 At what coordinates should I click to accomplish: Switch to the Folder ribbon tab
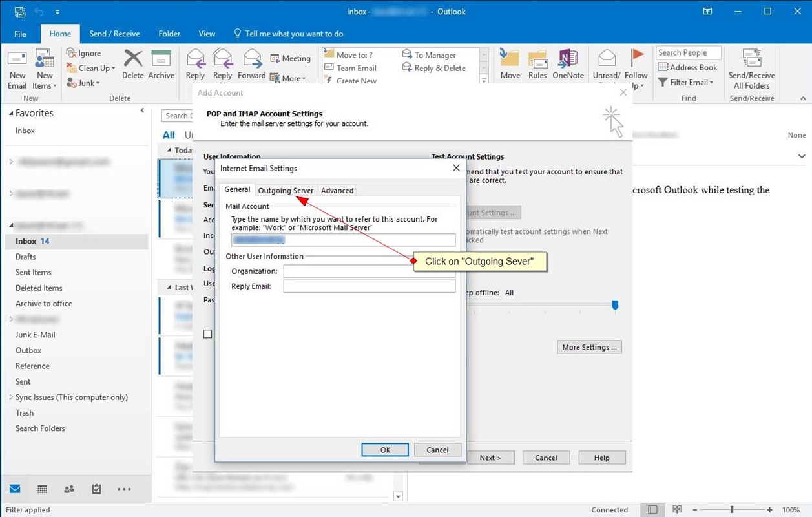pos(169,34)
